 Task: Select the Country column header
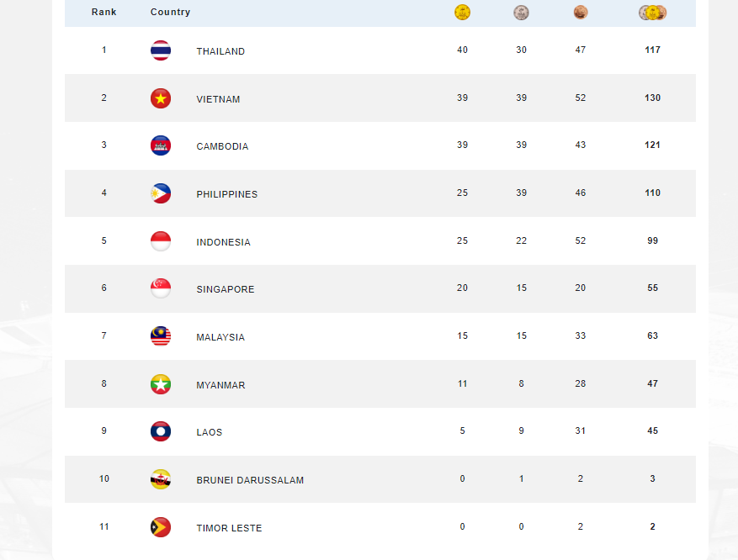pyautogui.click(x=170, y=13)
